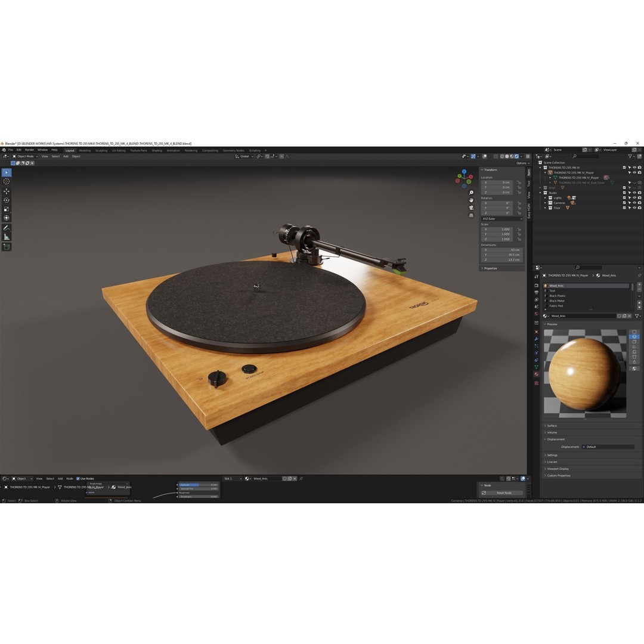
Task: Uncheck the Studio collection checkbox
Action: [x=624, y=193]
